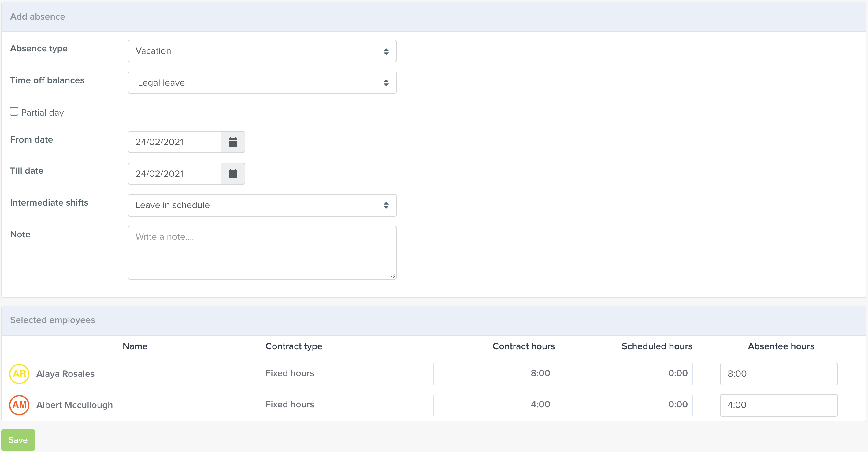Screen dimensions: 868x452
Task: Click the Partial day label
Action: 43,113
